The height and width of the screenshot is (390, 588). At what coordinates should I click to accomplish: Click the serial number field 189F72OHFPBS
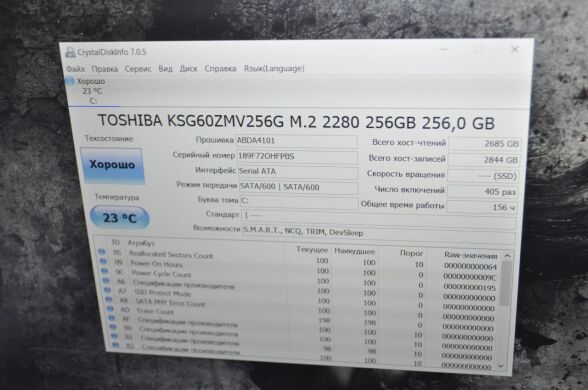(297, 156)
